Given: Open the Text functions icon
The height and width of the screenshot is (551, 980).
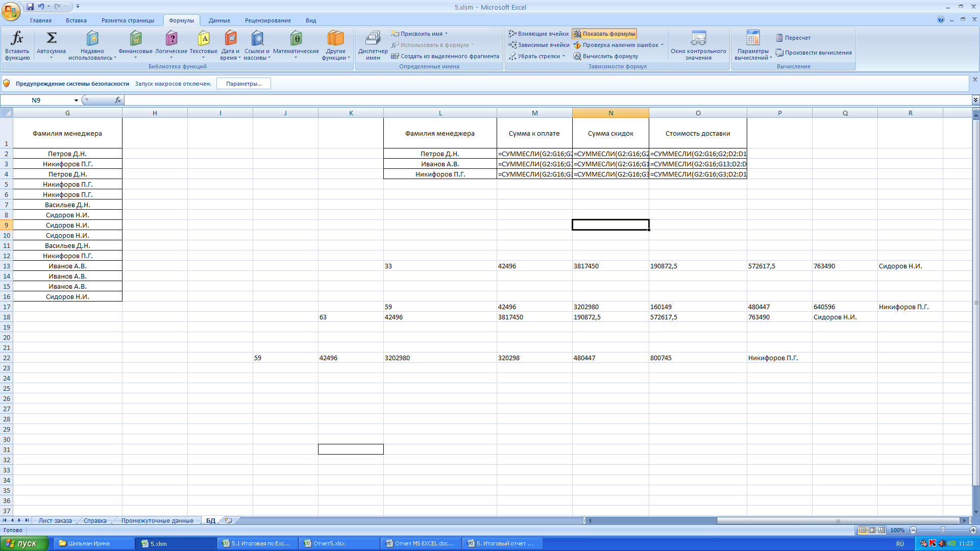Looking at the screenshot, I should pos(203,38).
